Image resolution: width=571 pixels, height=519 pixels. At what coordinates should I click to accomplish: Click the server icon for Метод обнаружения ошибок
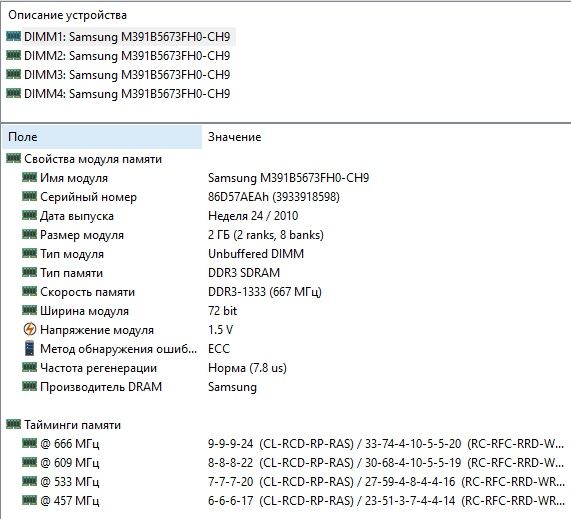point(29,348)
